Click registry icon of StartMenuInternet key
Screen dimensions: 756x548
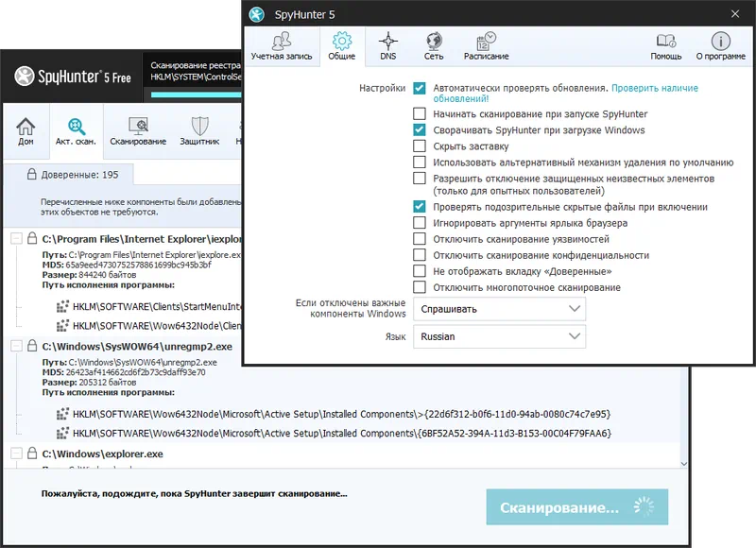tap(62, 306)
